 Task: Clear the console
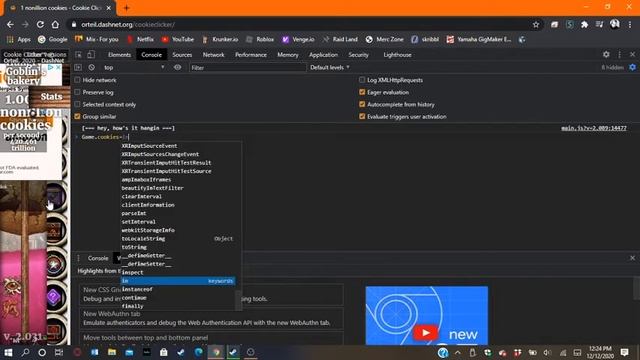pos(91,67)
